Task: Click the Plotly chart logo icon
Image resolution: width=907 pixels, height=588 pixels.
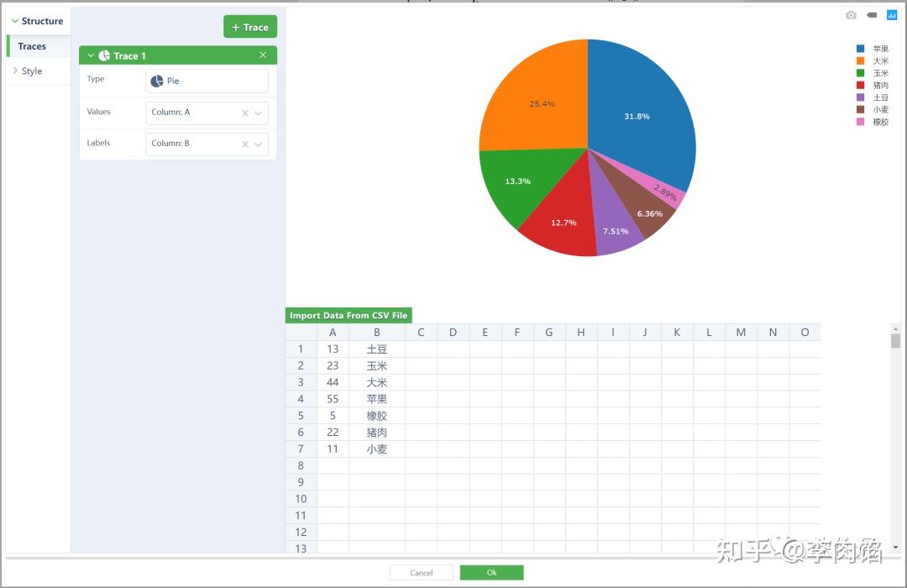Action: point(891,15)
